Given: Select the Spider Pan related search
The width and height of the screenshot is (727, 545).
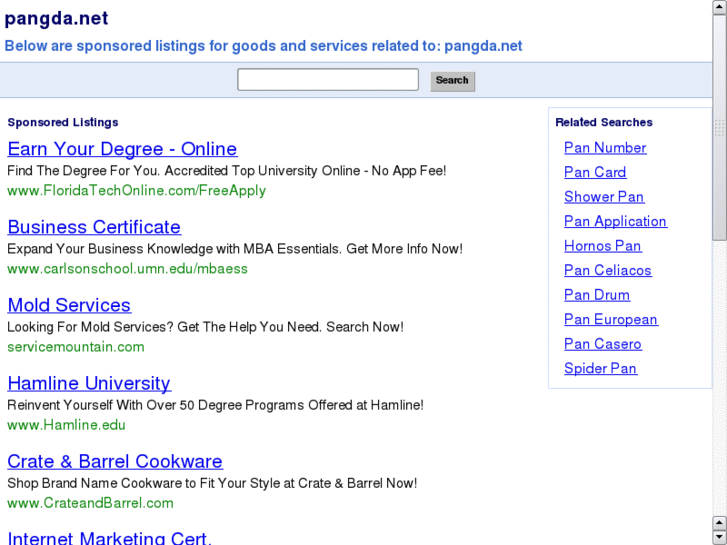Looking at the screenshot, I should coord(600,368).
